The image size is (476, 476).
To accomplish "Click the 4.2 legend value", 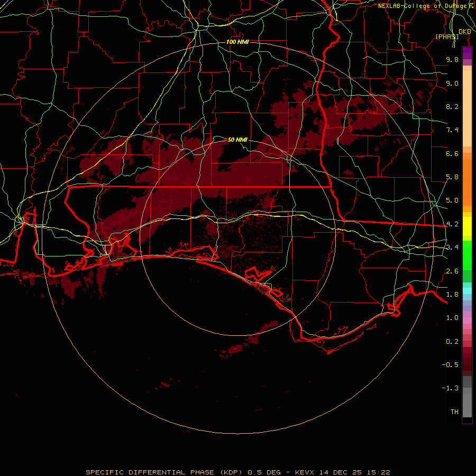I will point(452,224).
